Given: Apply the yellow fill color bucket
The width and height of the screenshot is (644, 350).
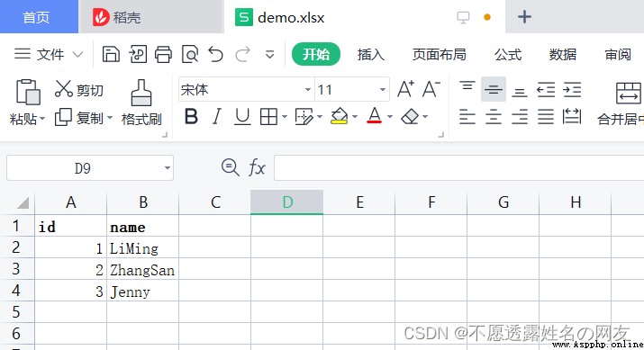Looking at the screenshot, I should 340,117.
